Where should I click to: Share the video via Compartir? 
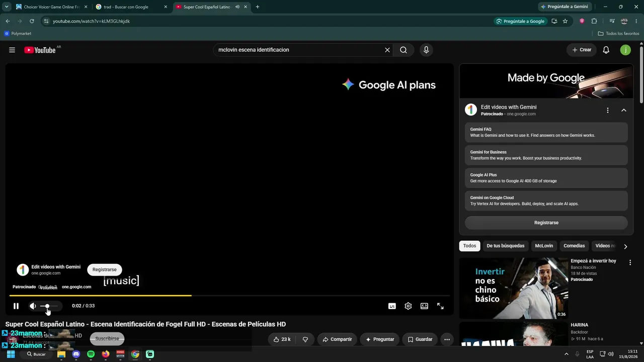pyautogui.click(x=337, y=339)
